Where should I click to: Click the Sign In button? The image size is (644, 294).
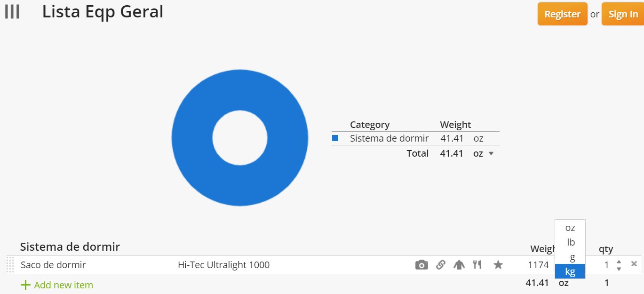[623, 14]
